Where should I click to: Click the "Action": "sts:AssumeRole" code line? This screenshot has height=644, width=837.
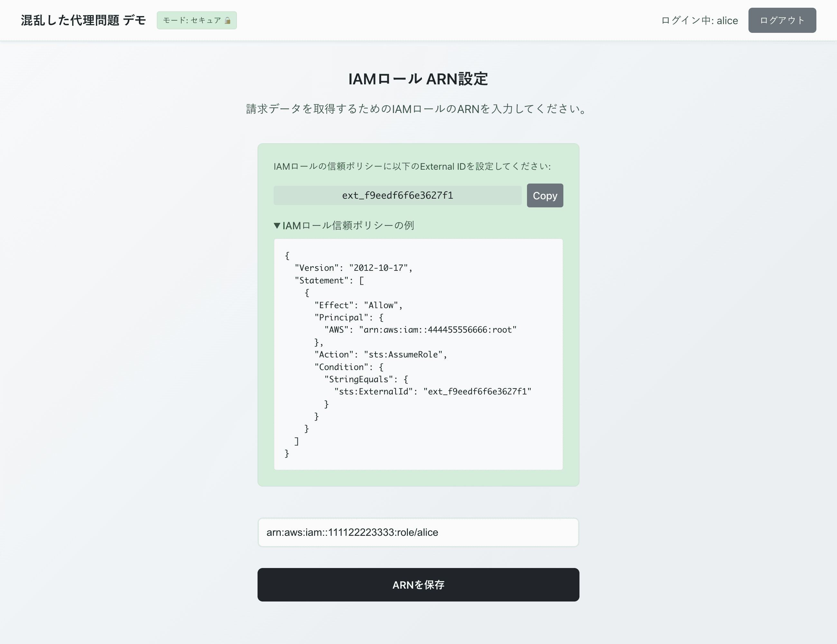tap(380, 355)
